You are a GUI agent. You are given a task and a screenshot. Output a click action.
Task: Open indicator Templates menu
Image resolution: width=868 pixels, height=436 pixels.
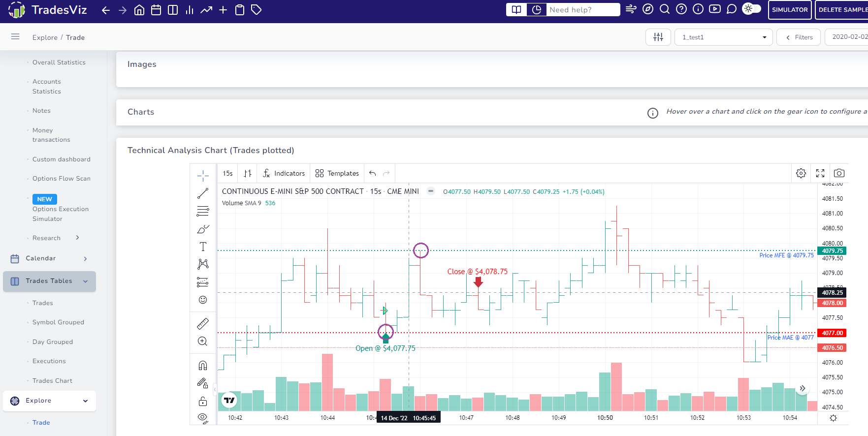pos(337,173)
